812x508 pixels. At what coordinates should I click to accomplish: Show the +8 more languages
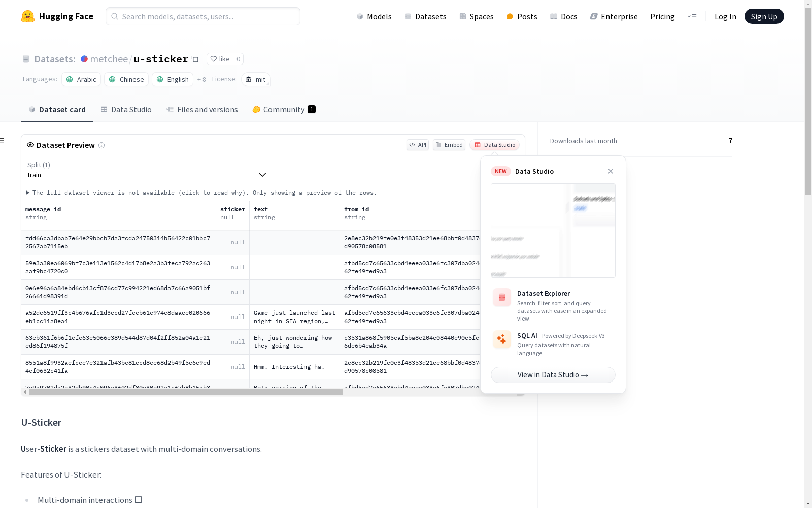tap(201, 79)
